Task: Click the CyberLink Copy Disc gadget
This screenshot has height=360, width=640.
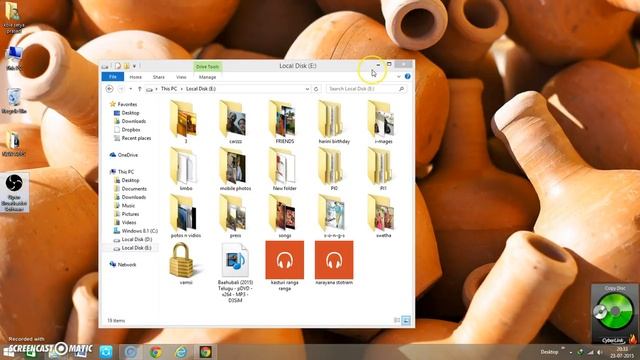Action: pyautogui.click(x=614, y=313)
